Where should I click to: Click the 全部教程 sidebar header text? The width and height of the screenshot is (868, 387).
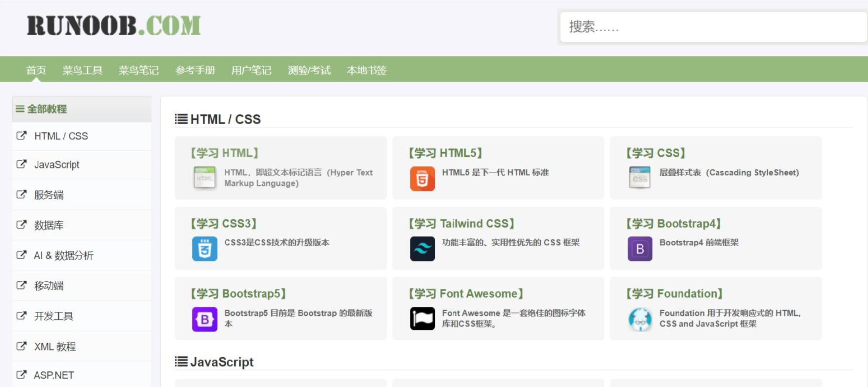47,108
